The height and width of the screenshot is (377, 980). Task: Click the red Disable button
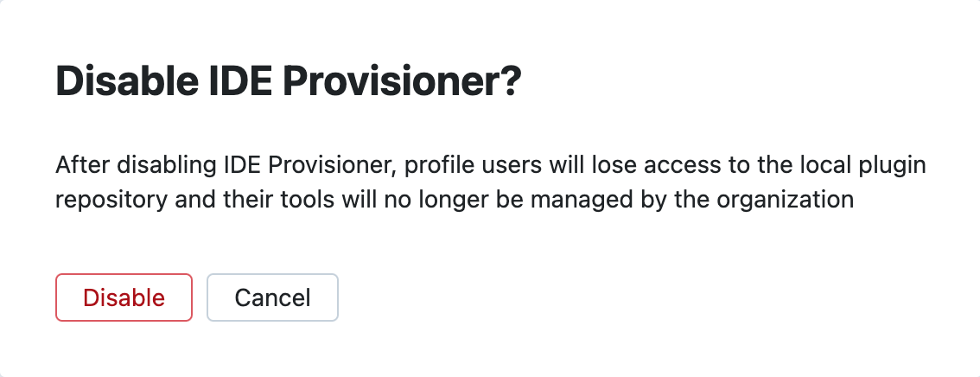[124, 297]
